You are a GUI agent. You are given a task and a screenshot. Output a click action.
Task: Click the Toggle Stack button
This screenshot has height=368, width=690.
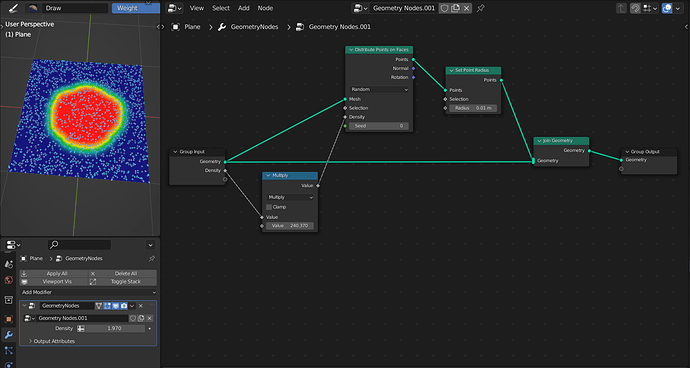pyautogui.click(x=123, y=281)
